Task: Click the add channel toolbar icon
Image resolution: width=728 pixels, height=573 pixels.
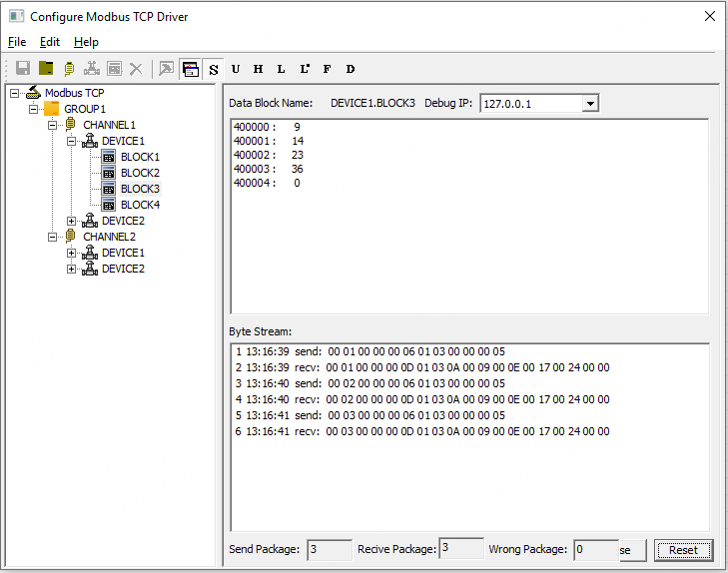Action: click(69, 69)
